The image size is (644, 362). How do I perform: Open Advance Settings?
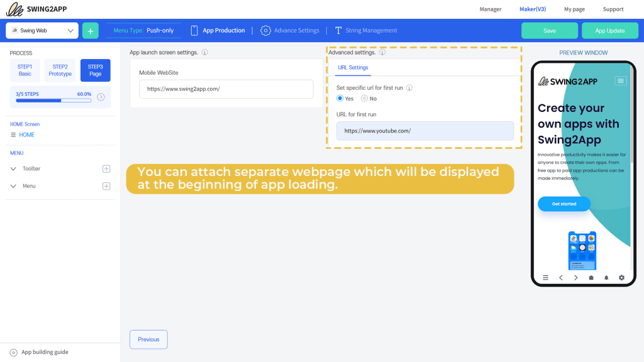coord(297,30)
